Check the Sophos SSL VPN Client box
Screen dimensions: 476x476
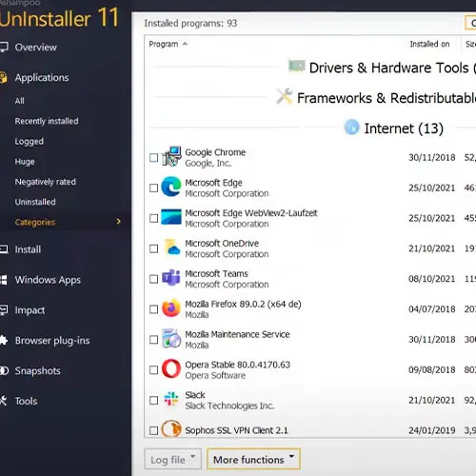tap(153, 430)
